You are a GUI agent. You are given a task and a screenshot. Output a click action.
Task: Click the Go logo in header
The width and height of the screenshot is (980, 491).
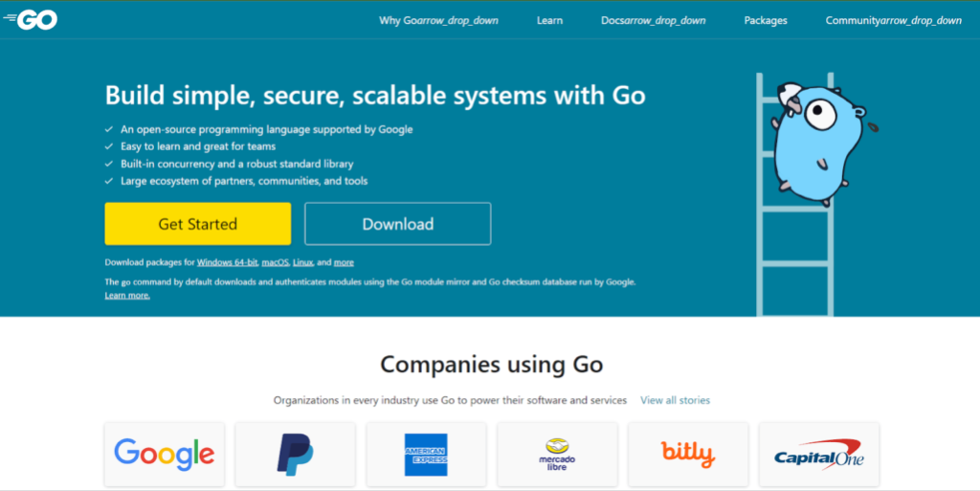[x=31, y=20]
